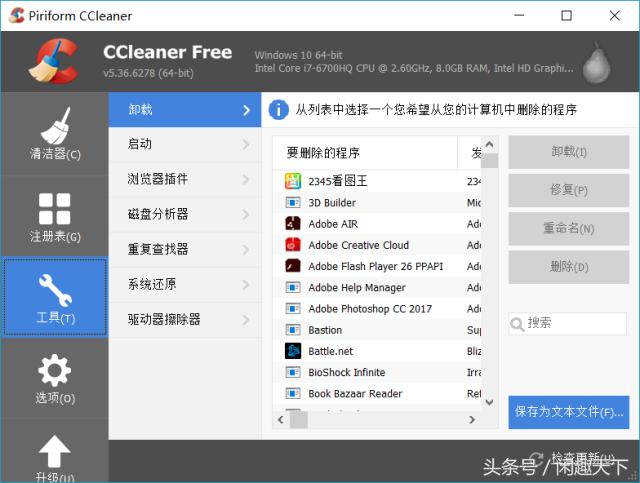The height and width of the screenshot is (483, 640).
Task: Click the horizontal scroll left arrow
Action: click(x=281, y=420)
